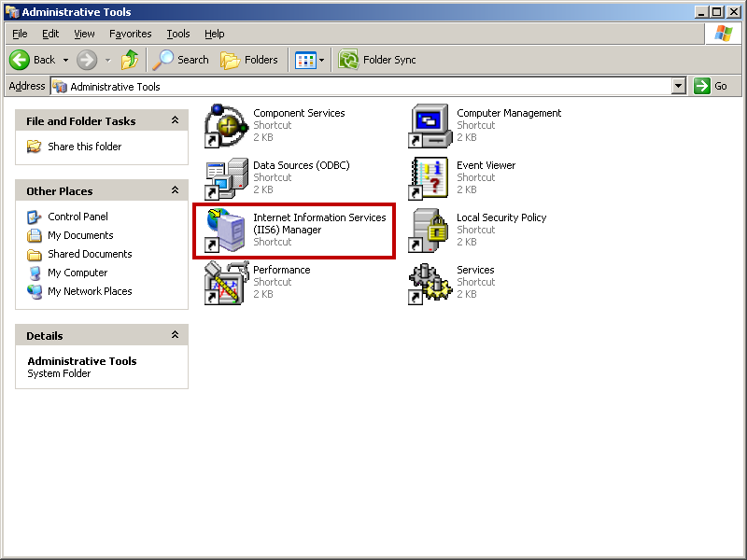Image resolution: width=747 pixels, height=560 pixels.
Task: Open the Back history dropdown arrow
Action: (x=65, y=60)
